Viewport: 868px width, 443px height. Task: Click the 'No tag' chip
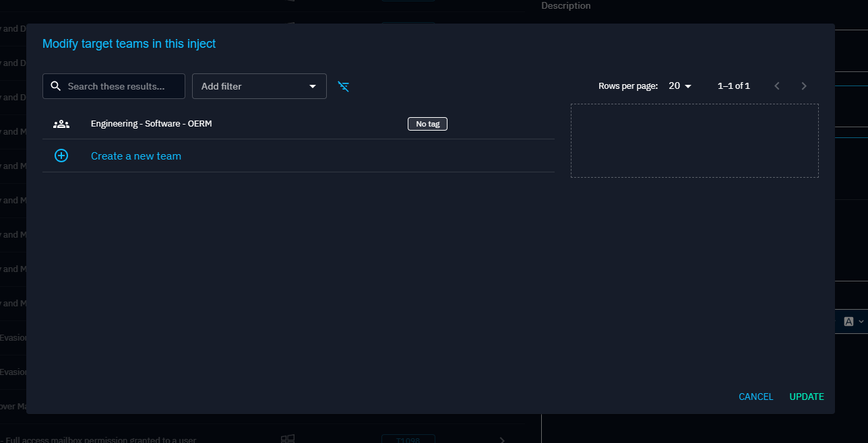pyautogui.click(x=427, y=124)
